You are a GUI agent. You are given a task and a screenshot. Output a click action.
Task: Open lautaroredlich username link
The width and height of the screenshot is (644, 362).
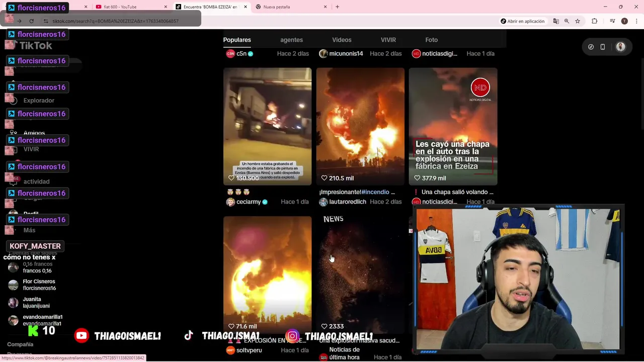pyautogui.click(x=348, y=202)
